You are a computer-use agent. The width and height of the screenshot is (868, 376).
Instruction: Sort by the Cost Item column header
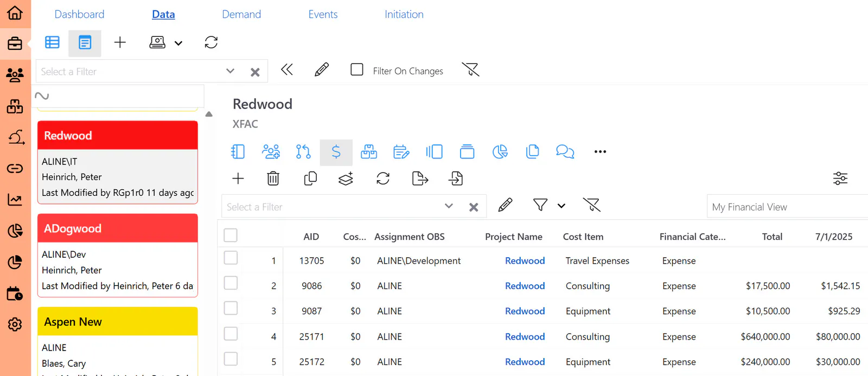click(x=583, y=237)
